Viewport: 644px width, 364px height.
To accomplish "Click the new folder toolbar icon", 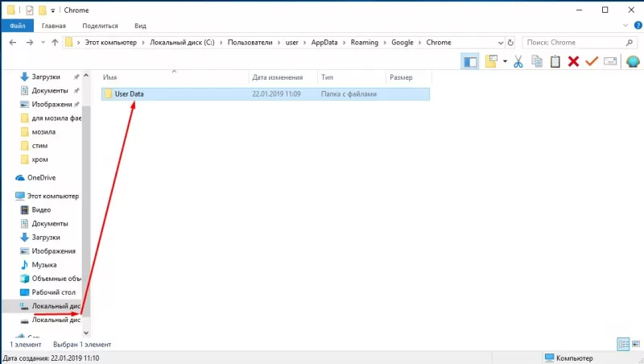I will tap(491, 62).
